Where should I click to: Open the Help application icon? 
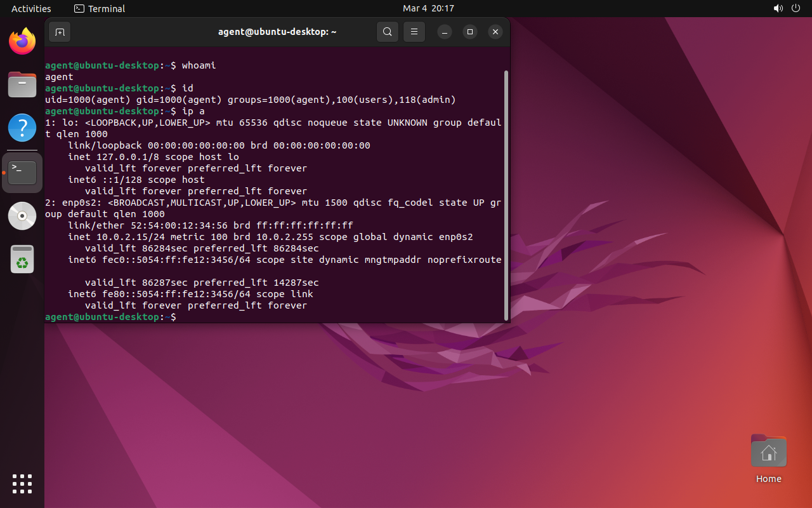[22, 128]
